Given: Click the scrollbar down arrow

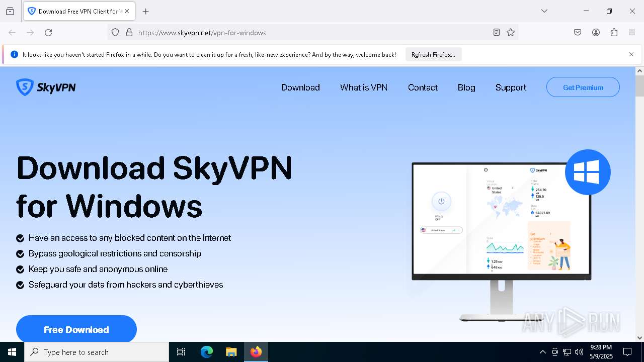Looking at the screenshot, I should point(639,338).
